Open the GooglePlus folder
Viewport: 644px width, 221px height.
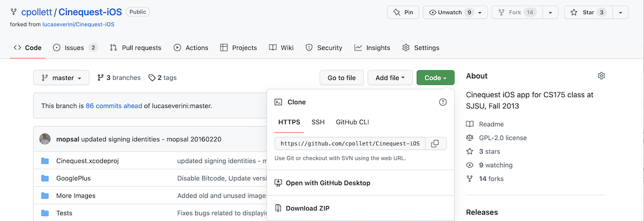click(x=74, y=178)
